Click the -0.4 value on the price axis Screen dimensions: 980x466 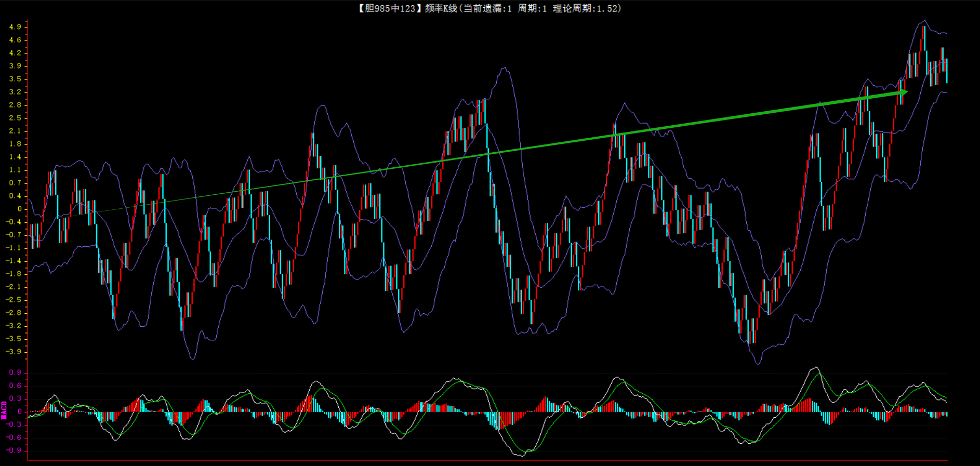coord(14,222)
